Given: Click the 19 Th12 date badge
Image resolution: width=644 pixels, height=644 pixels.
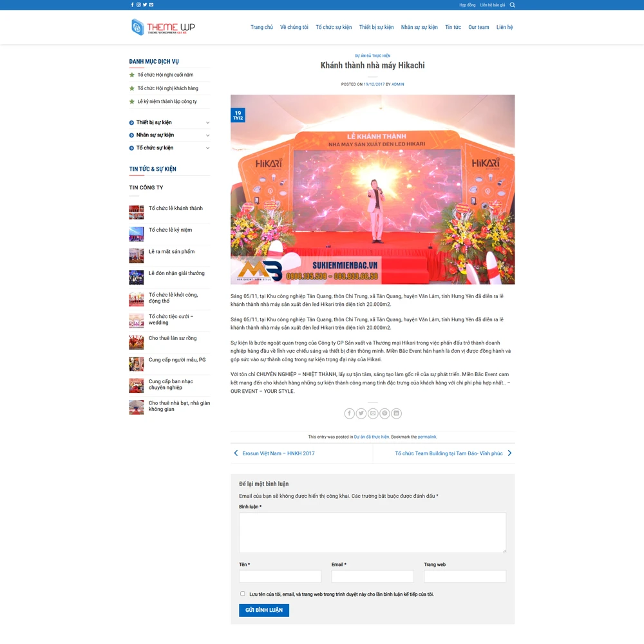Looking at the screenshot, I should click(238, 115).
